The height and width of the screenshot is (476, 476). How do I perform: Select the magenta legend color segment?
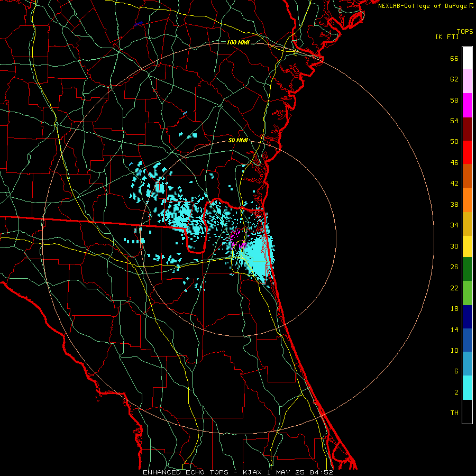[467, 105]
